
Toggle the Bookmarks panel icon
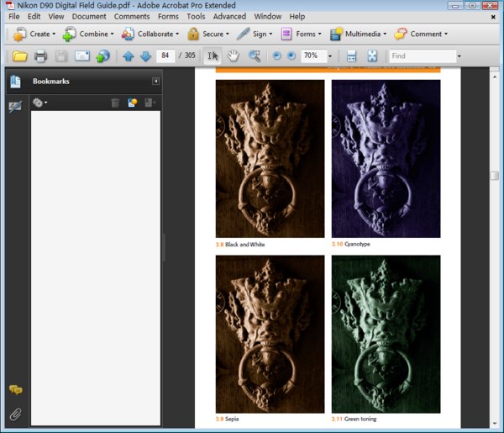[x=15, y=82]
